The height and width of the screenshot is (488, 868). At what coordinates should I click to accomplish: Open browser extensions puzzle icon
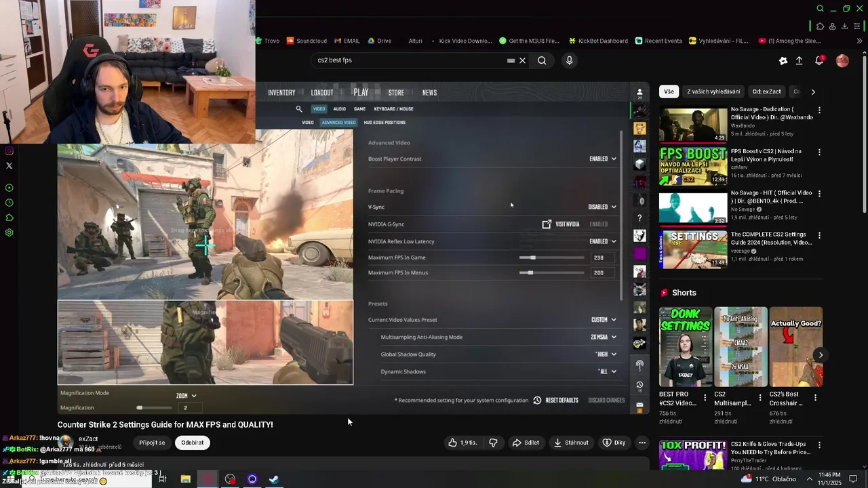click(820, 26)
